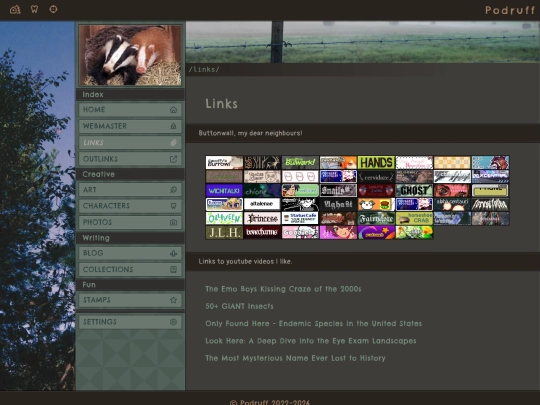Open the 50+ GIANT Insects link
Screen dimensions: 540x405
239,306
